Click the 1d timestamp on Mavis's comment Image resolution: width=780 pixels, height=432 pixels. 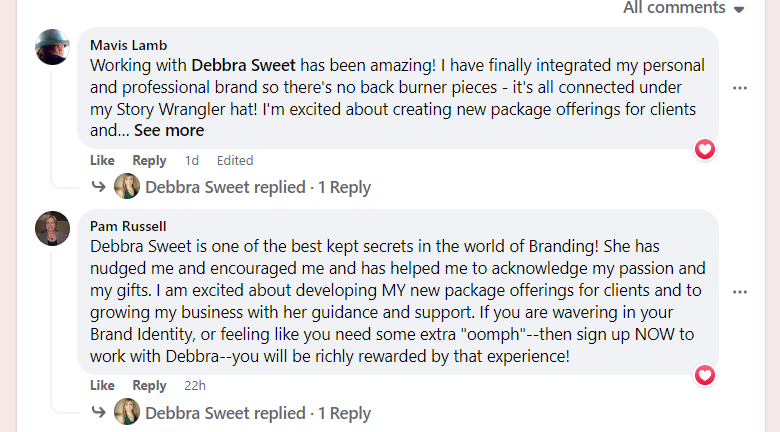pyautogui.click(x=192, y=160)
